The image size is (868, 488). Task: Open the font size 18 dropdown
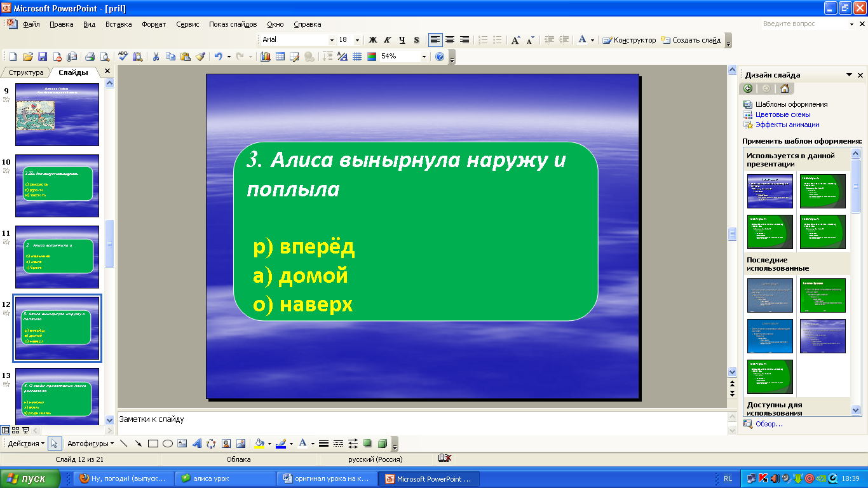coord(357,39)
